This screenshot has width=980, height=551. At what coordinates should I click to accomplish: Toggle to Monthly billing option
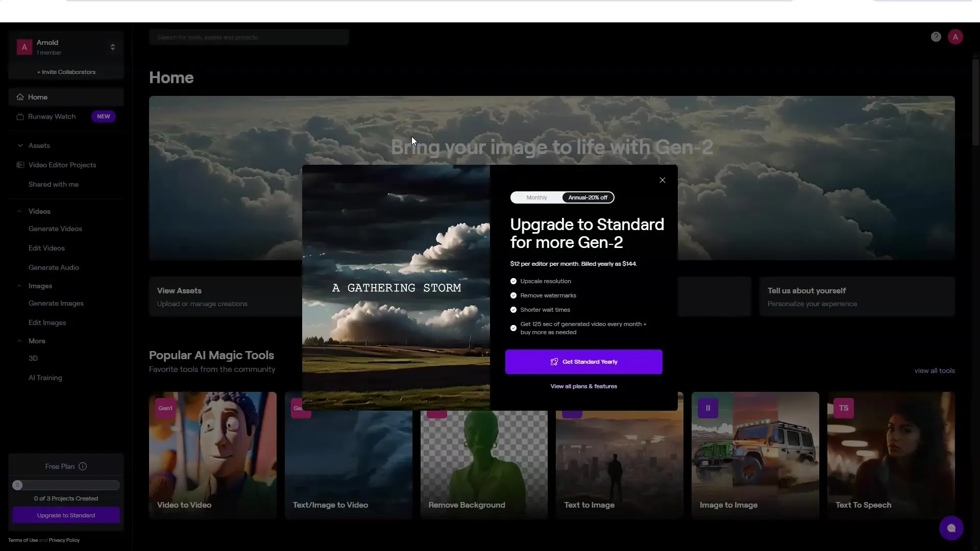coord(536,197)
